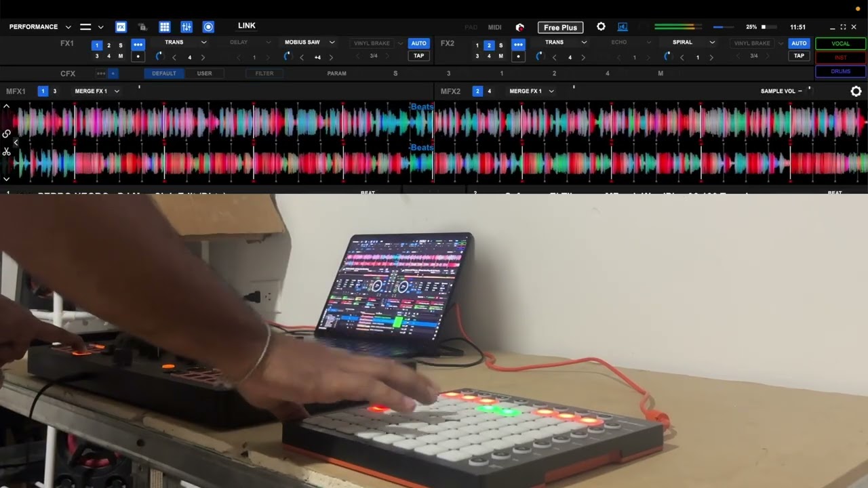Expand deck layout dropdown arrow
This screenshot has width=868, height=488.
(100, 27)
